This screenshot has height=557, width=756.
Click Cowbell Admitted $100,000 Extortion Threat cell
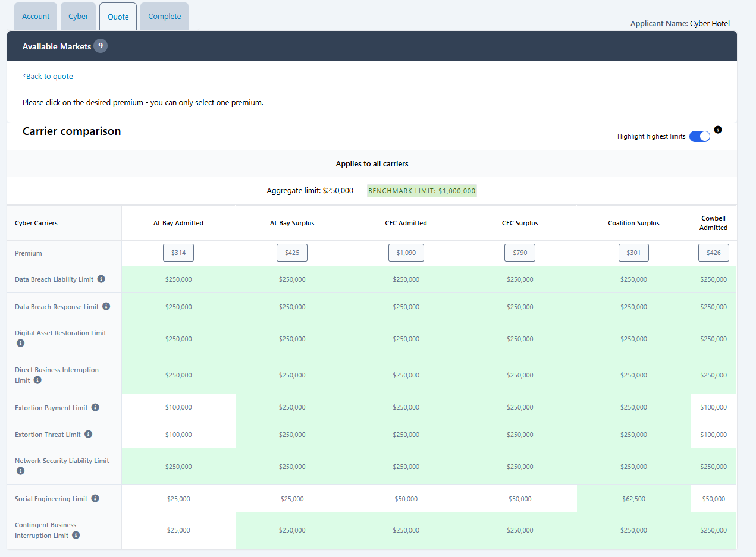(713, 435)
